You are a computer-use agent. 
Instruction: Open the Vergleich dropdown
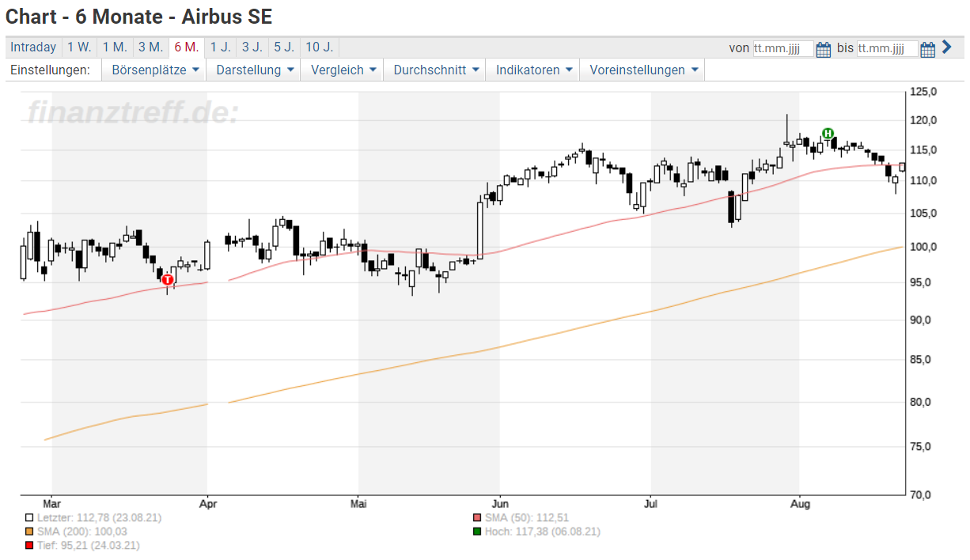pyautogui.click(x=343, y=70)
